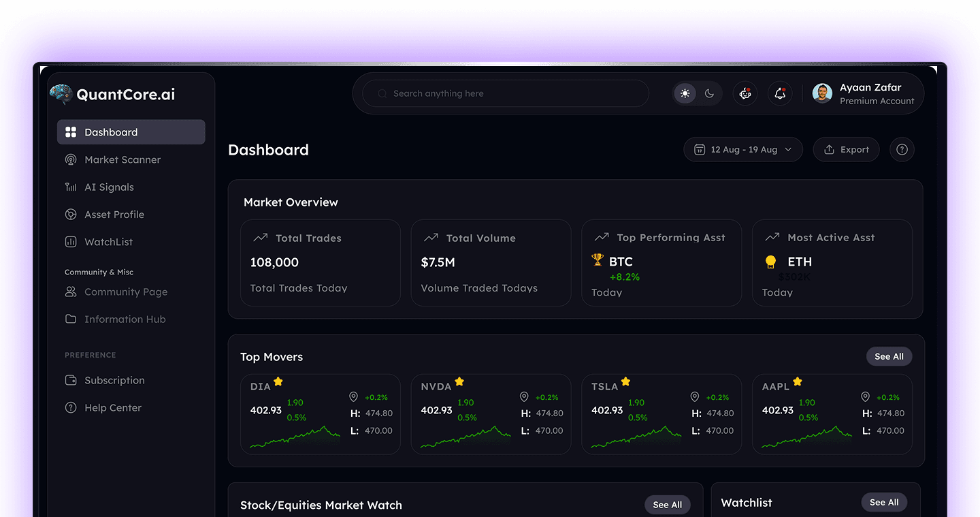Viewport: 980px width, 517px height.
Task: Click the Subscription wallet icon
Action: point(71,380)
